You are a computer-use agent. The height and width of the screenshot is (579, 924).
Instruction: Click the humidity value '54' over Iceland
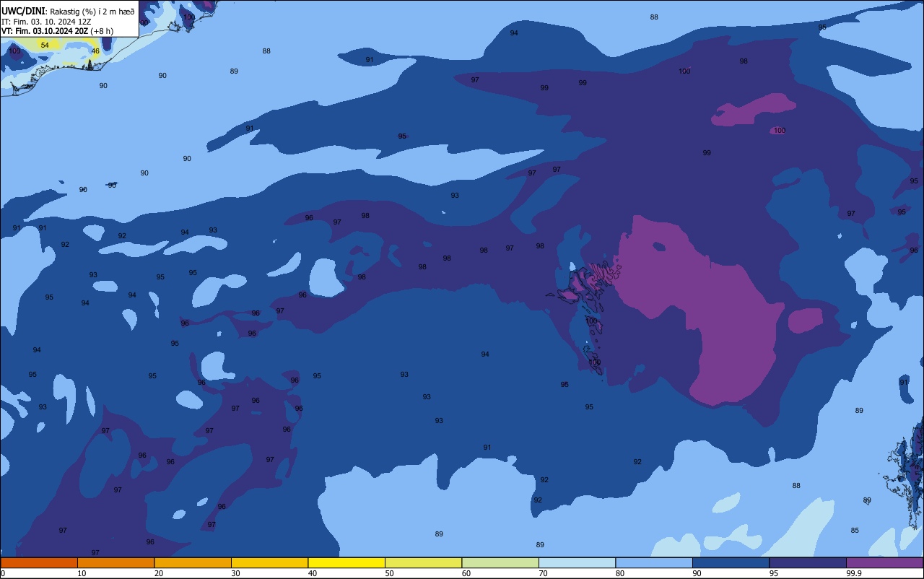point(45,45)
